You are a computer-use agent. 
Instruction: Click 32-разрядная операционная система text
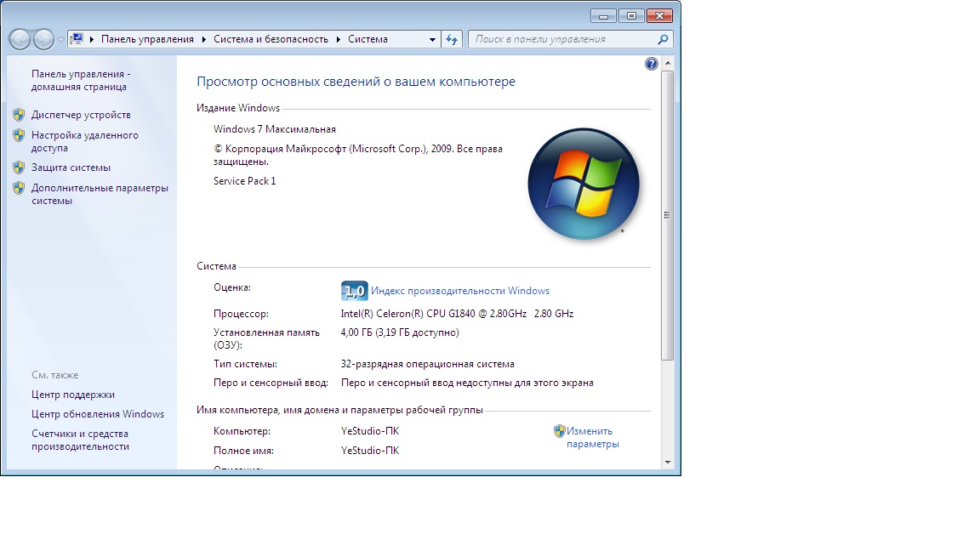point(428,364)
